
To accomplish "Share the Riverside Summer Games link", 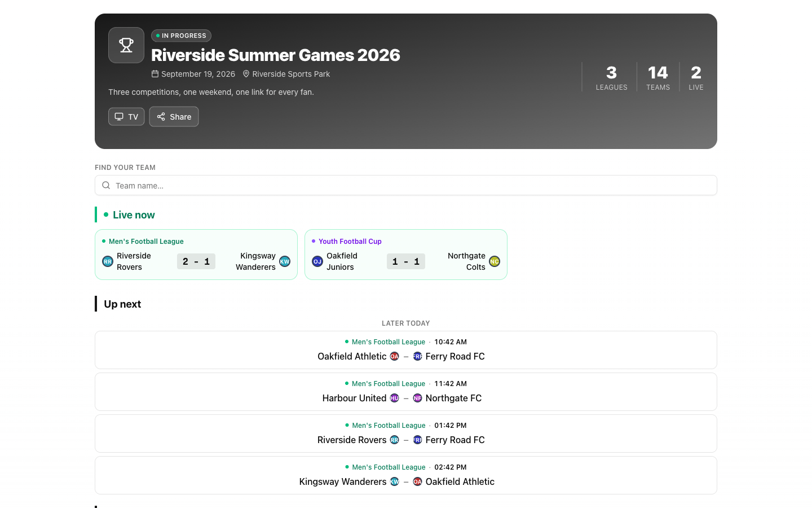I will (x=174, y=117).
